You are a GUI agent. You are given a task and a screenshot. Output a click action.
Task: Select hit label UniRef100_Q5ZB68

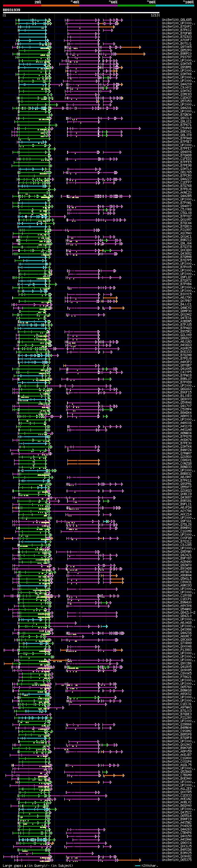(x=177, y=772)
